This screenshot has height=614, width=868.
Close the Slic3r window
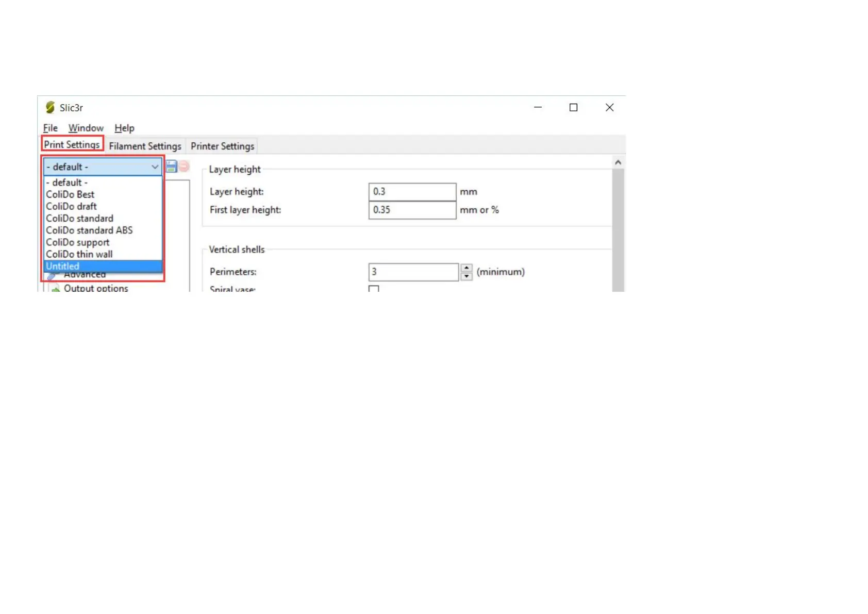pos(609,107)
